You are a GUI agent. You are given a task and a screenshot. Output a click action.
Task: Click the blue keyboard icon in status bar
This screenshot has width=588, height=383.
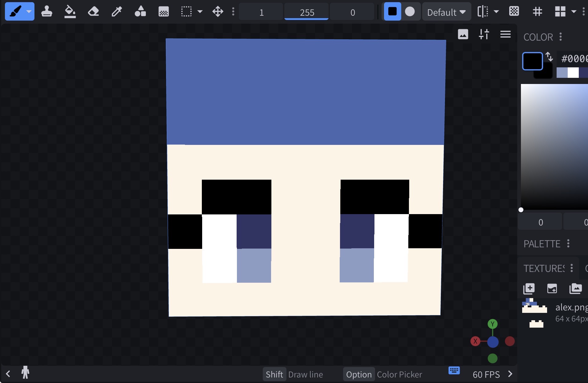pyautogui.click(x=454, y=370)
